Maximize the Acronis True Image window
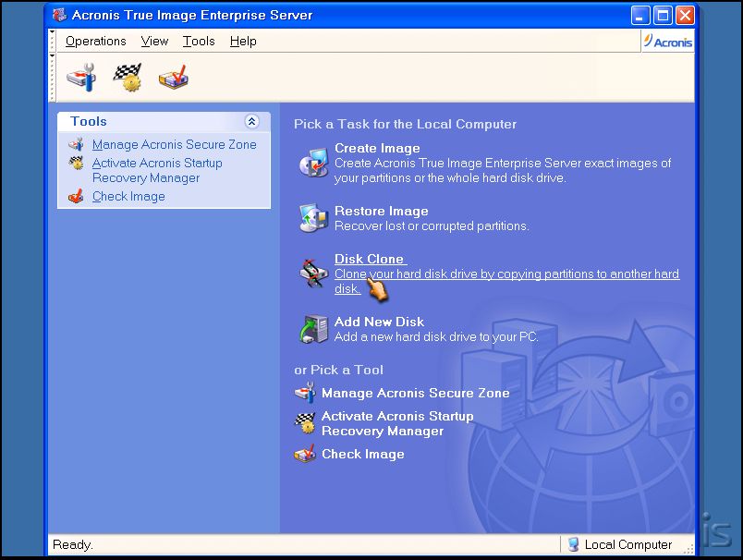The image size is (743, 560). click(663, 15)
